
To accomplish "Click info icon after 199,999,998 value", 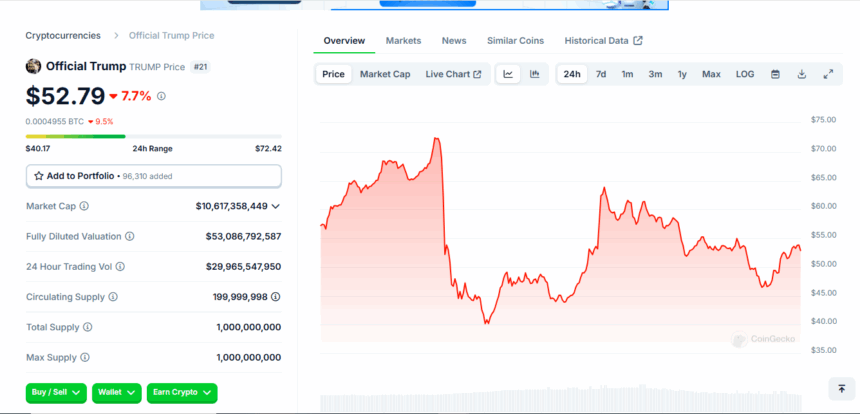I will point(276,297).
